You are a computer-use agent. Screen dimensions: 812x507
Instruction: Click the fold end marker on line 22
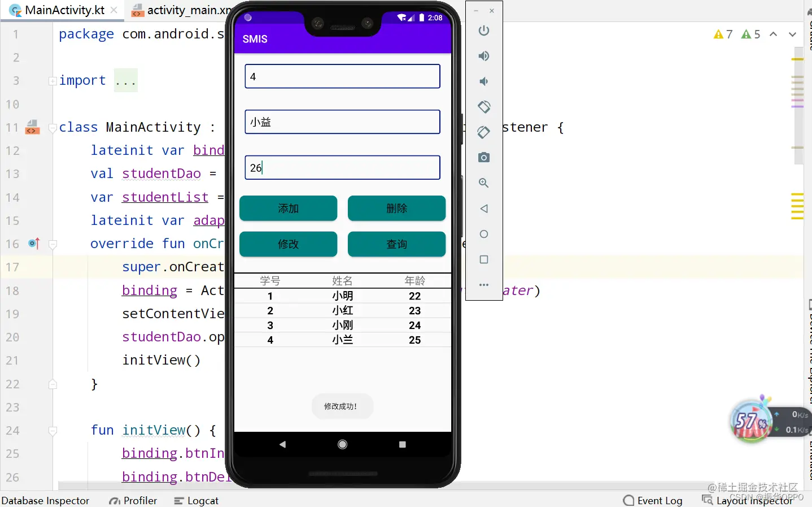[x=53, y=384]
